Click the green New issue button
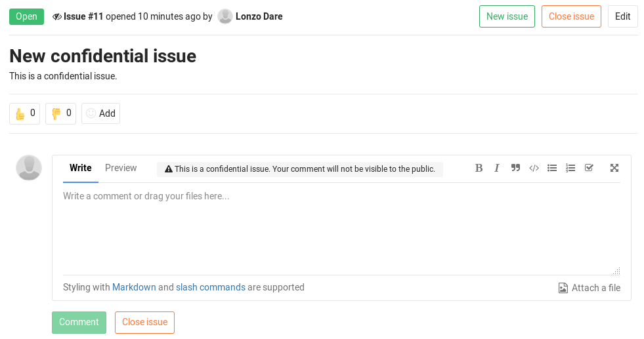The width and height of the screenshot is (644, 339). pos(507,16)
